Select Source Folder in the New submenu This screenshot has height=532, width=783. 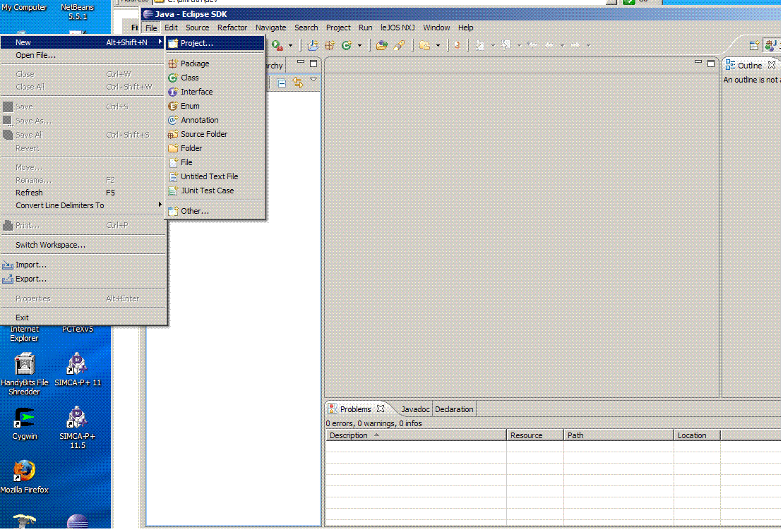tap(216, 134)
